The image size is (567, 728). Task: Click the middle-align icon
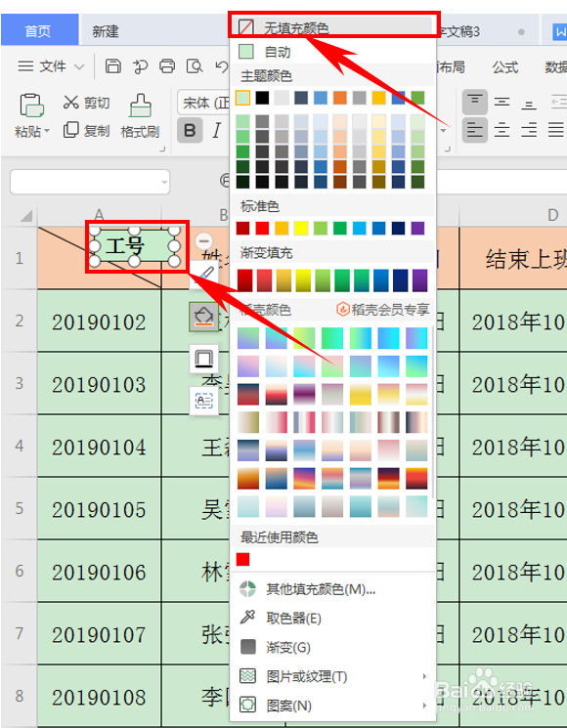tap(502, 102)
